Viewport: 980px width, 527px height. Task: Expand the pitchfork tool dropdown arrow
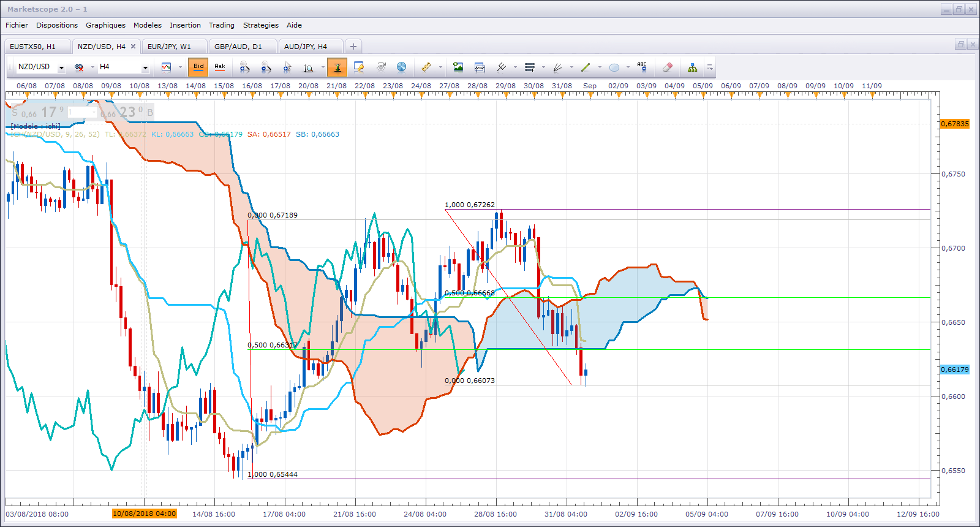click(515, 67)
